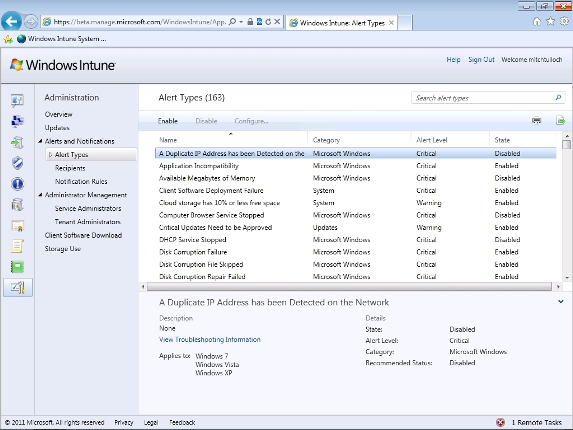Open a new blank browser tab
Viewport: 573px width, 430px height.
tap(405, 23)
